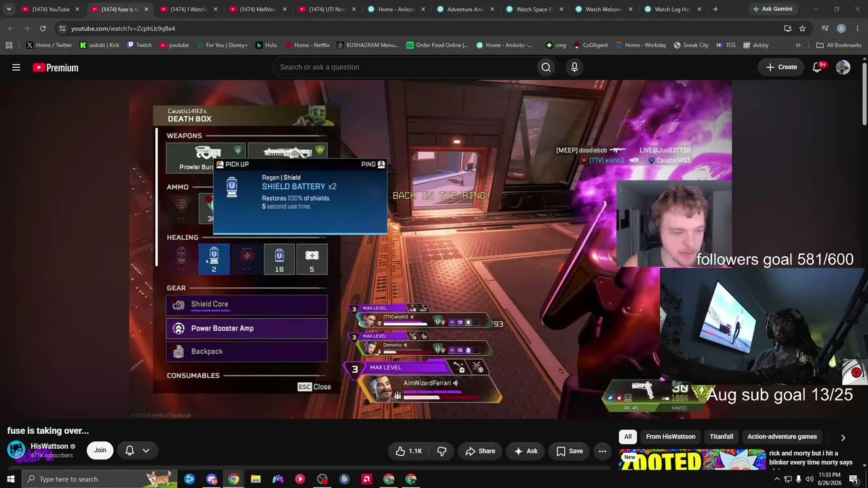Open the YouTube notifications bell
Viewport: 868px width, 488px height.
[818, 67]
